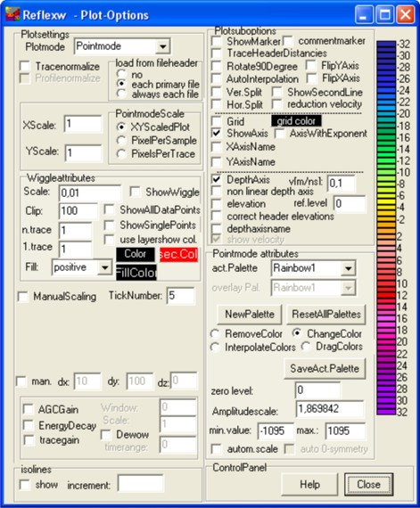The width and height of the screenshot is (420, 508).
Task: Enable TraceHeaderDistancies checkbox
Action: 217,53
